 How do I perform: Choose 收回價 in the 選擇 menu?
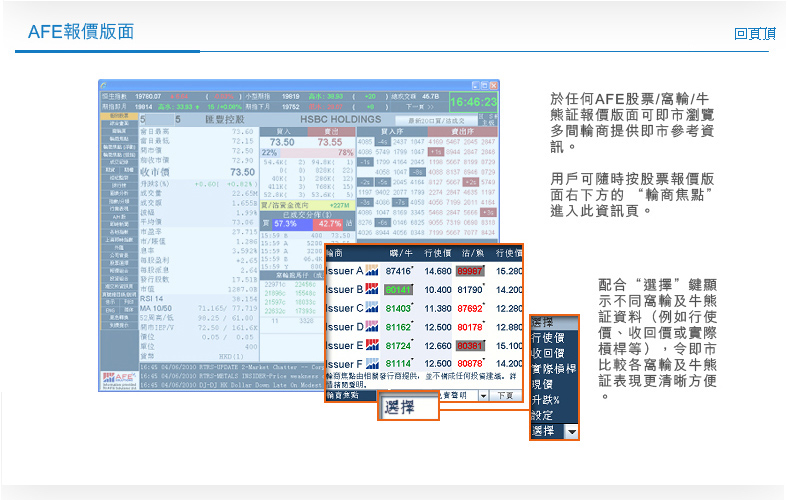548,353
